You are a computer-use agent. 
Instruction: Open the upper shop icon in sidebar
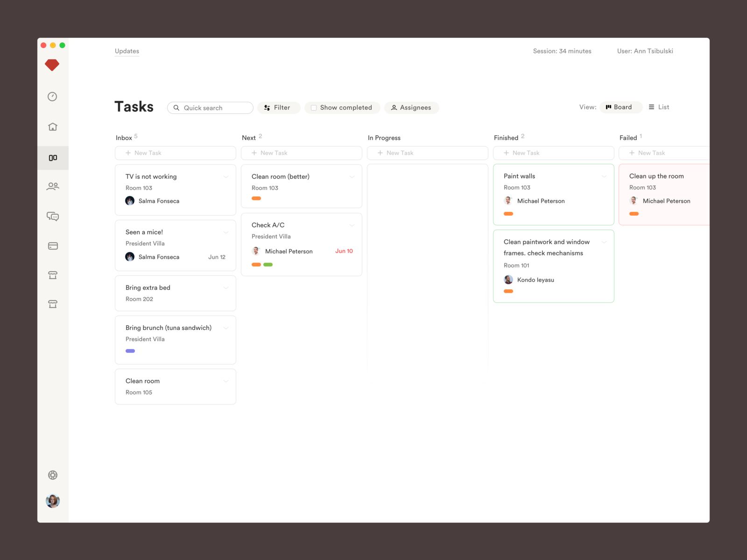tap(53, 275)
